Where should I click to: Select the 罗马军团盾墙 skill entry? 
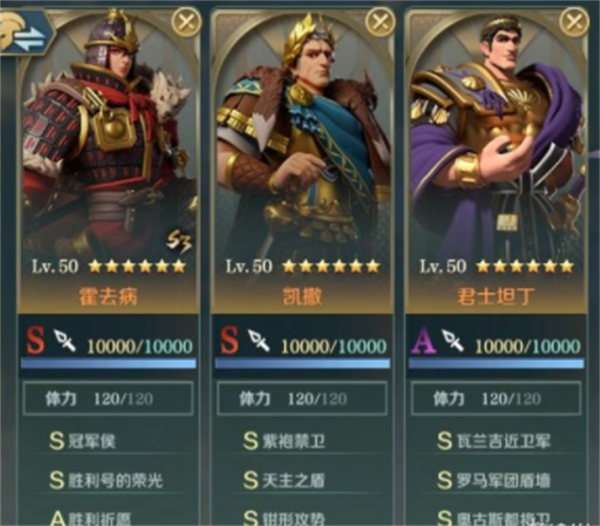(494, 480)
